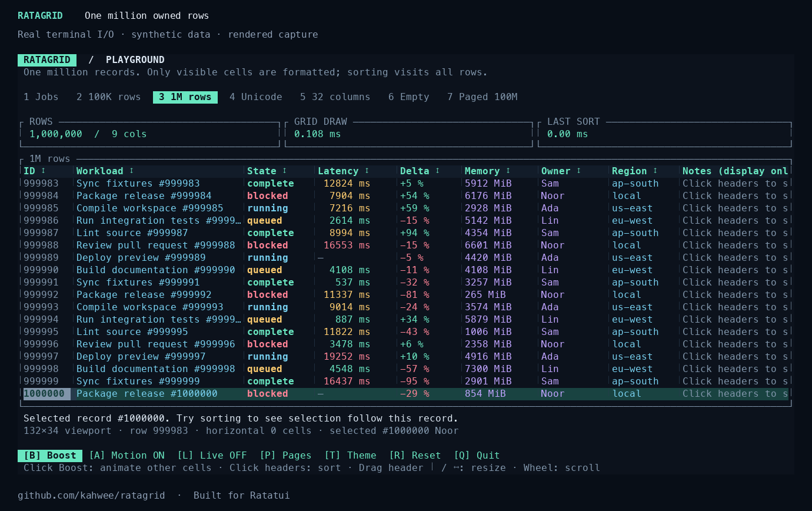Click the memory value '265 MiB'
The height and width of the screenshot is (511, 812).
(485, 294)
